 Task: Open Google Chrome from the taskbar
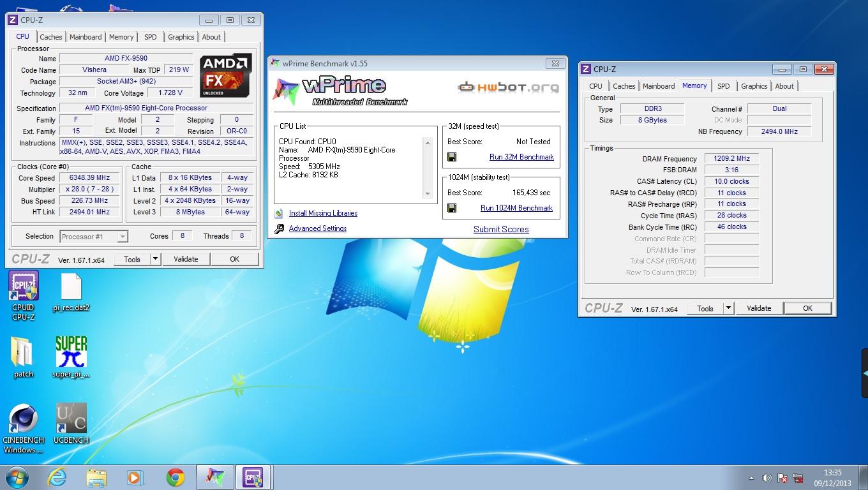point(175,477)
